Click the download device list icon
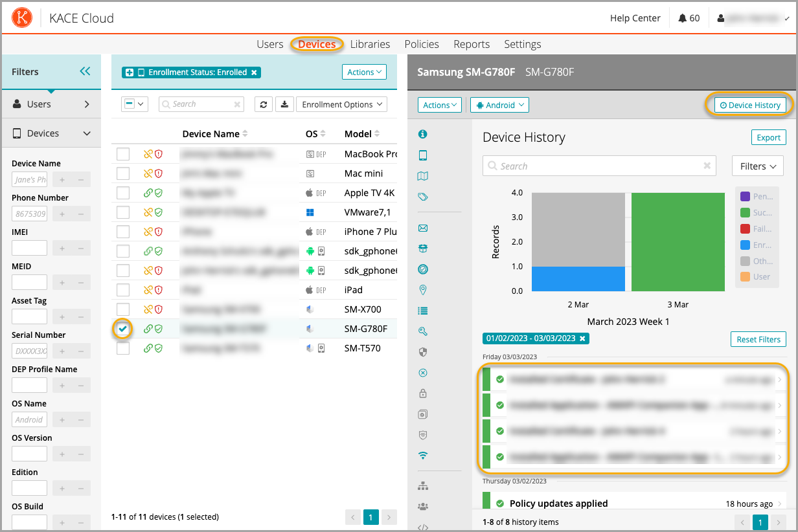This screenshot has height=532, width=798. coord(284,105)
